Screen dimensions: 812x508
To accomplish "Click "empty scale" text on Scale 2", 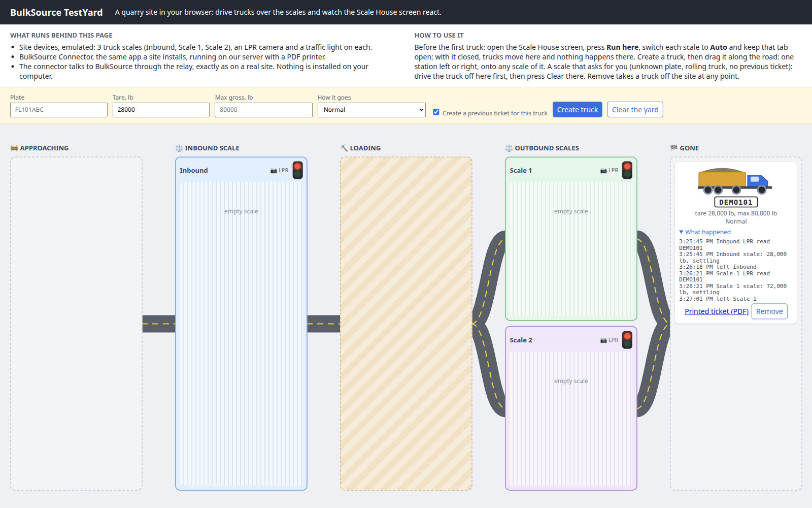I will [x=571, y=381].
